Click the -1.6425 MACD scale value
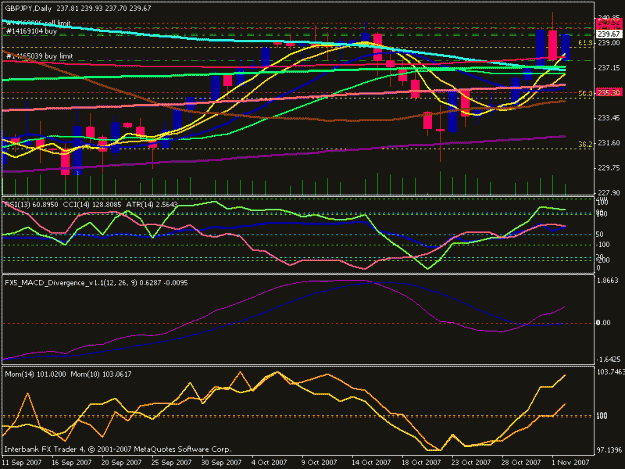 click(x=609, y=359)
